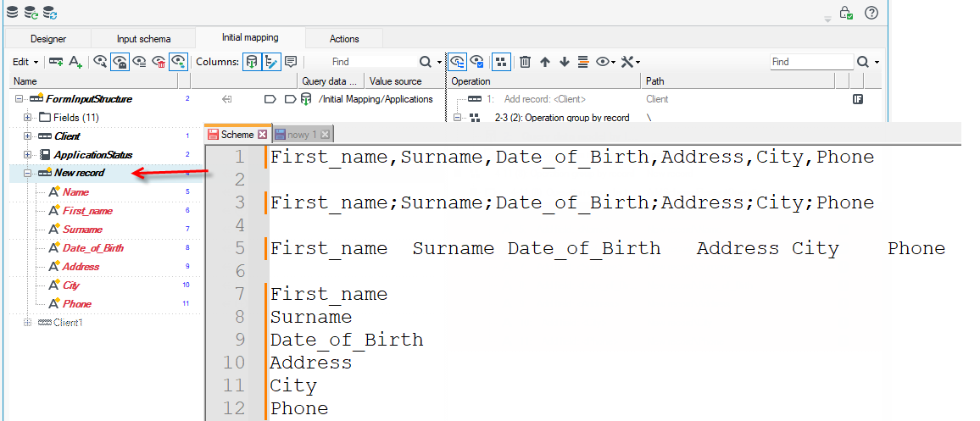Toggle the eye with lock filter
This screenshot has width=980, height=421.
[120, 62]
